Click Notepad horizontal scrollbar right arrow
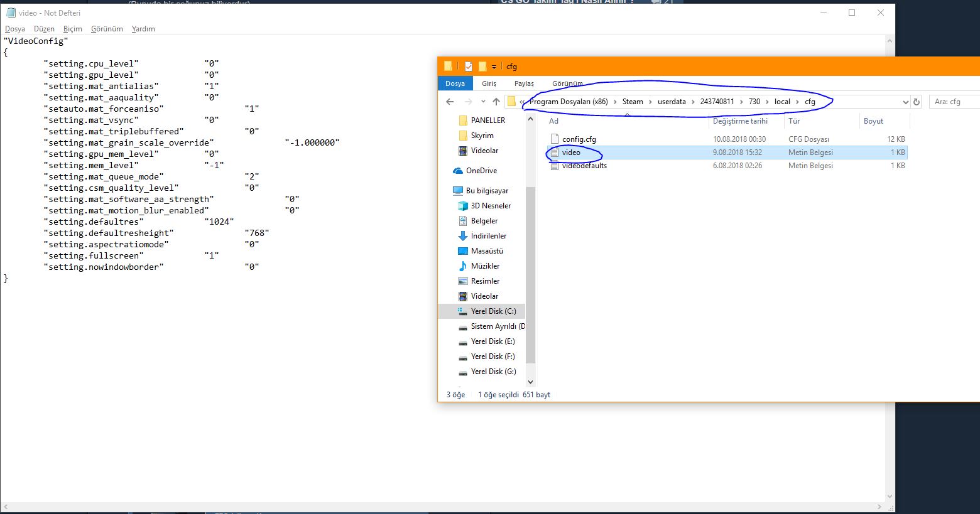 879,506
